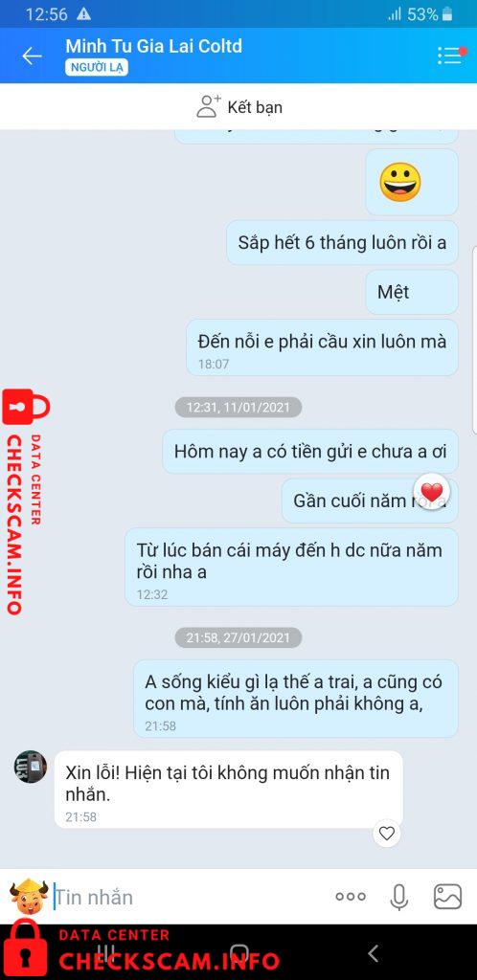The height and width of the screenshot is (980, 477).
Task: Tap the microphone voice message icon
Action: [x=398, y=897]
